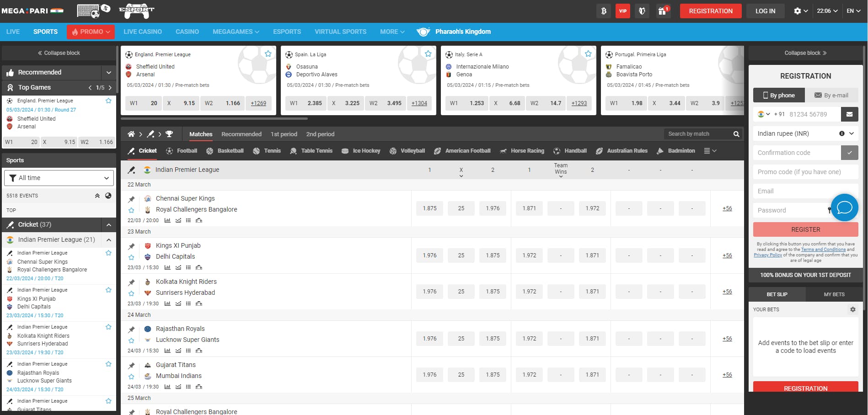Select the Football sport tab
868x415 pixels.
pyautogui.click(x=182, y=151)
